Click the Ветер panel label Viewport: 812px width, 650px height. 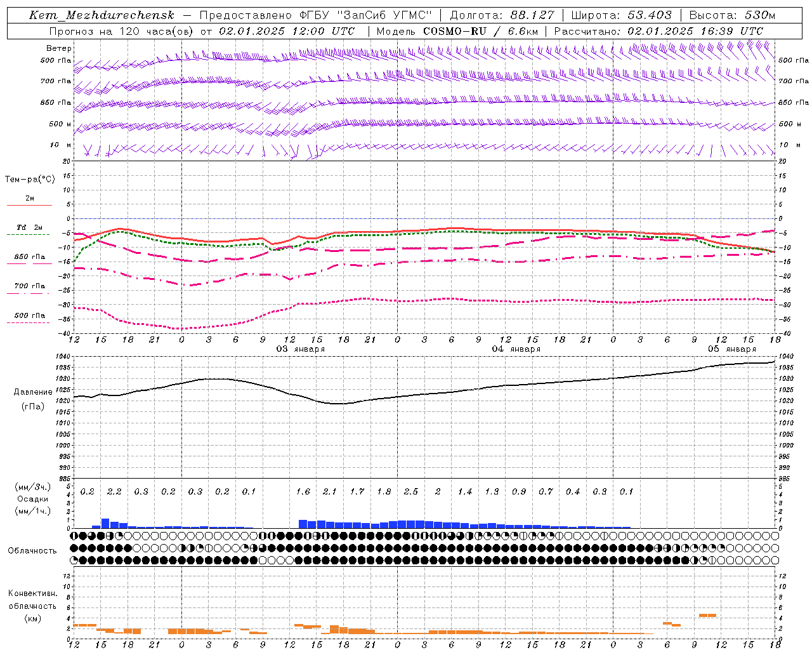pos(58,48)
